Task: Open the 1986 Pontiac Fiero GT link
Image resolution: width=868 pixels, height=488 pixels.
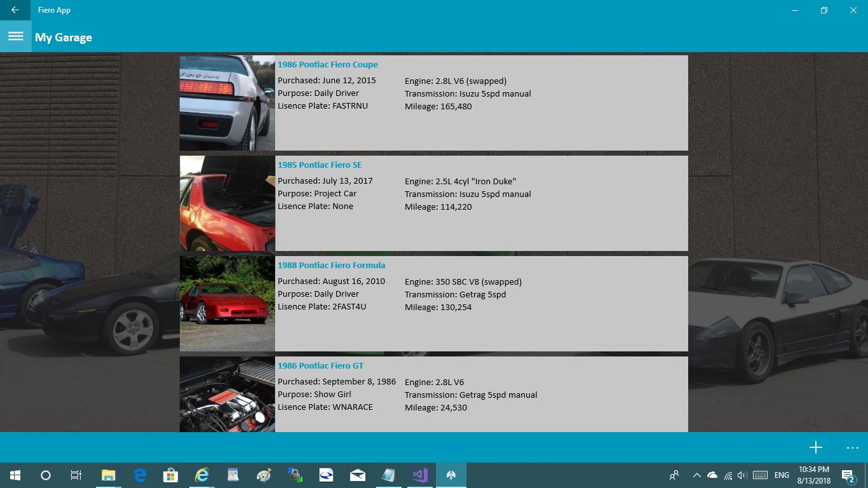Action: (321, 365)
